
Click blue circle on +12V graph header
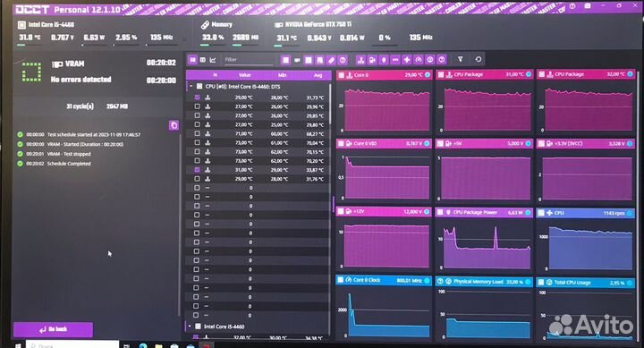pos(427,212)
